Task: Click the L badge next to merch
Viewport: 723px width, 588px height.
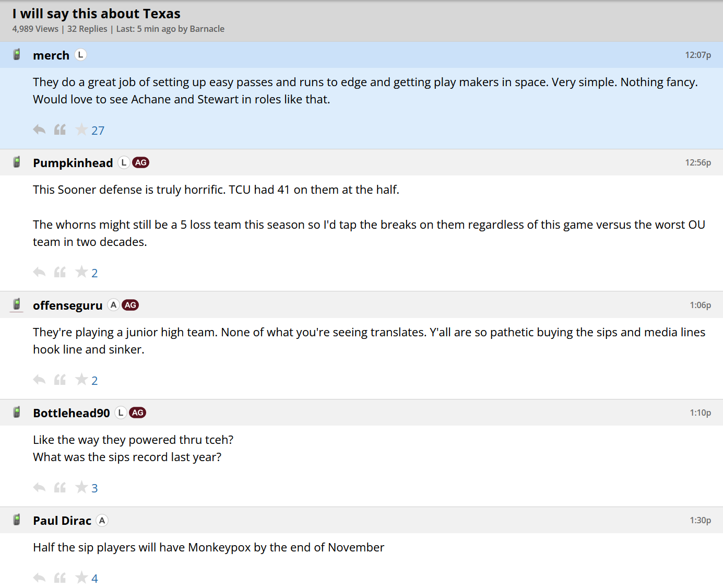Action: [x=80, y=54]
